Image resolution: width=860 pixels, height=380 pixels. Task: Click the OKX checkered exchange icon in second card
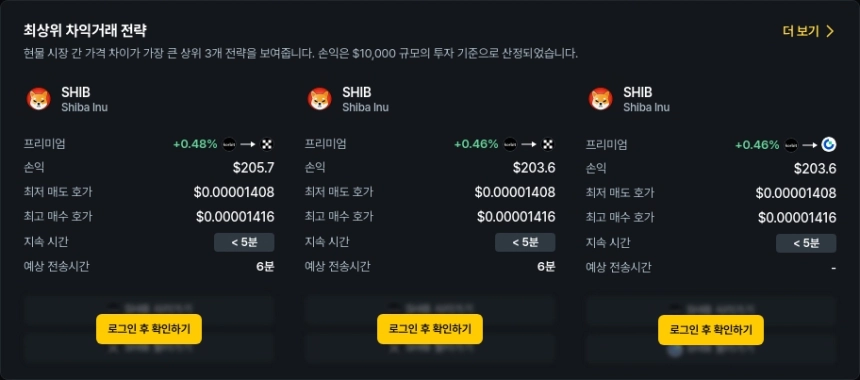click(548, 145)
